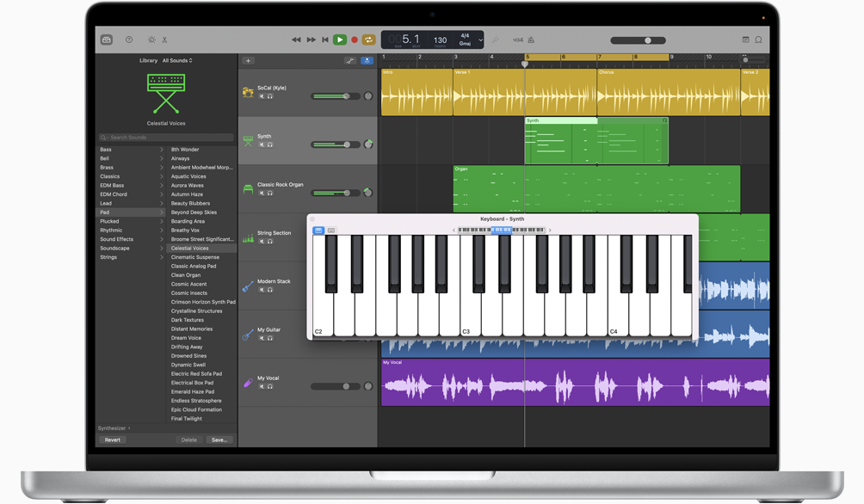Click the Revert button

pos(113,439)
